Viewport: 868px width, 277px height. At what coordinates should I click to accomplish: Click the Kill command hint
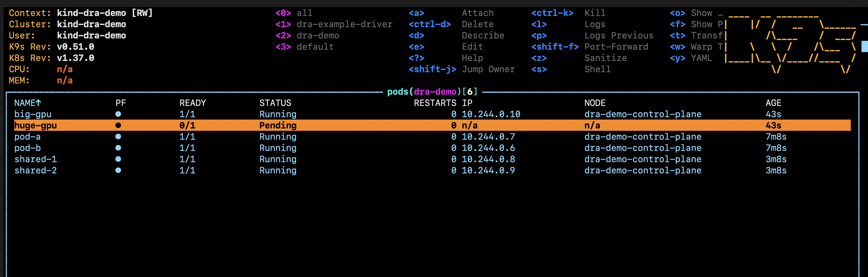595,13
